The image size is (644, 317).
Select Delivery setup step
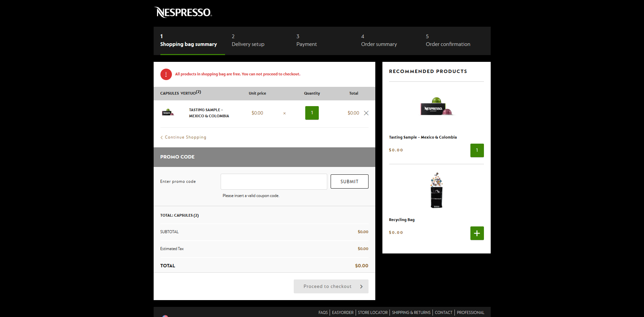(x=248, y=41)
